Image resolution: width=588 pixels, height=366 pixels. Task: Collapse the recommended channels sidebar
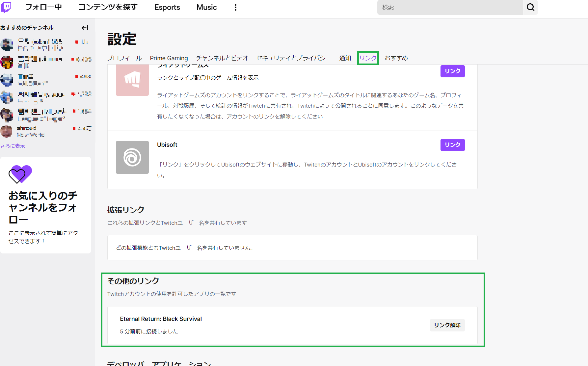(85, 28)
